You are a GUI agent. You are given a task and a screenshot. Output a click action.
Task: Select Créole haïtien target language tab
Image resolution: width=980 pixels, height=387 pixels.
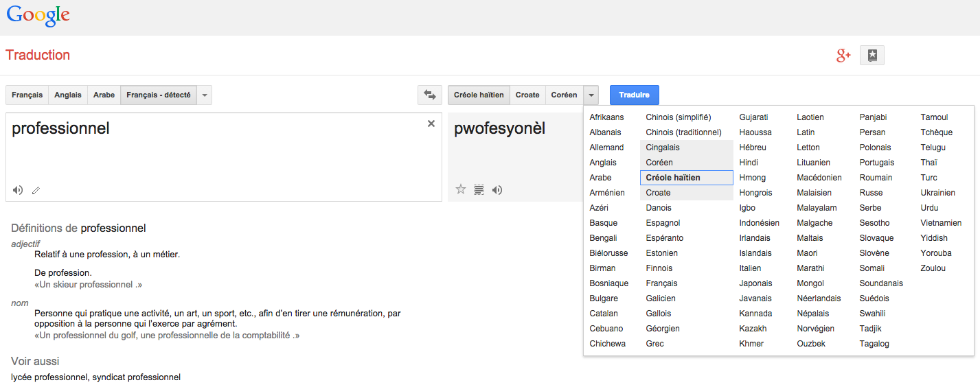click(x=479, y=95)
